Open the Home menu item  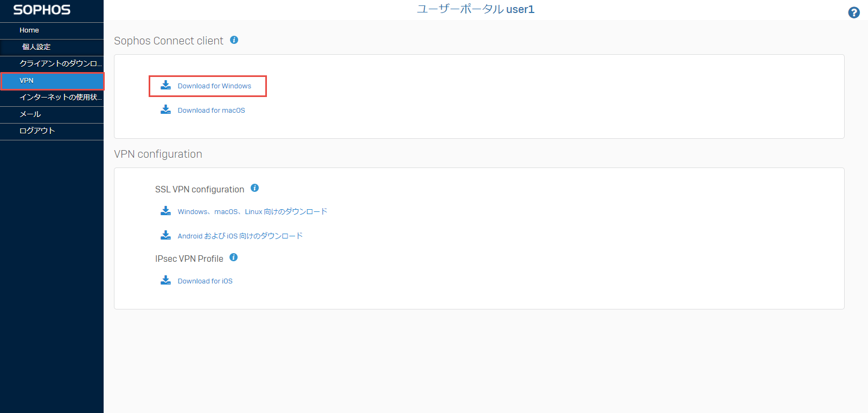click(x=29, y=30)
